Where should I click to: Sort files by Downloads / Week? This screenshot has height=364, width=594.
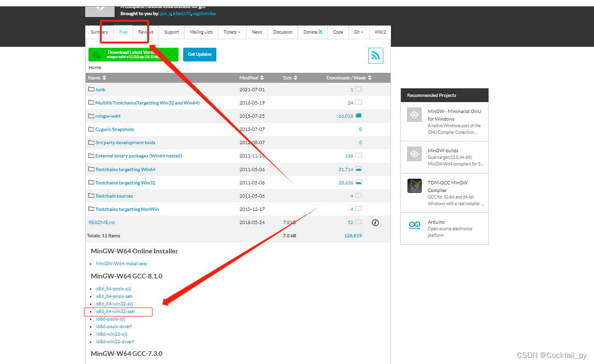click(x=349, y=78)
